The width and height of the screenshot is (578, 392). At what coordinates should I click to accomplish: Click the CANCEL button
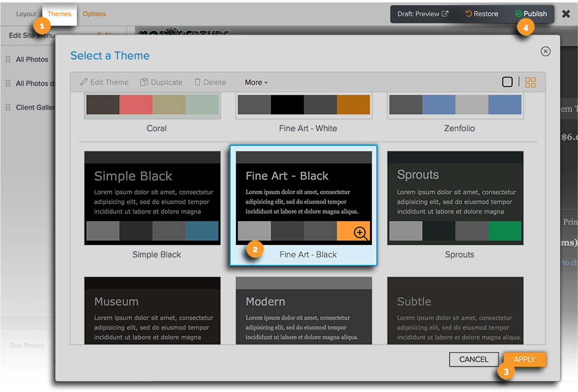click(474, 360)
